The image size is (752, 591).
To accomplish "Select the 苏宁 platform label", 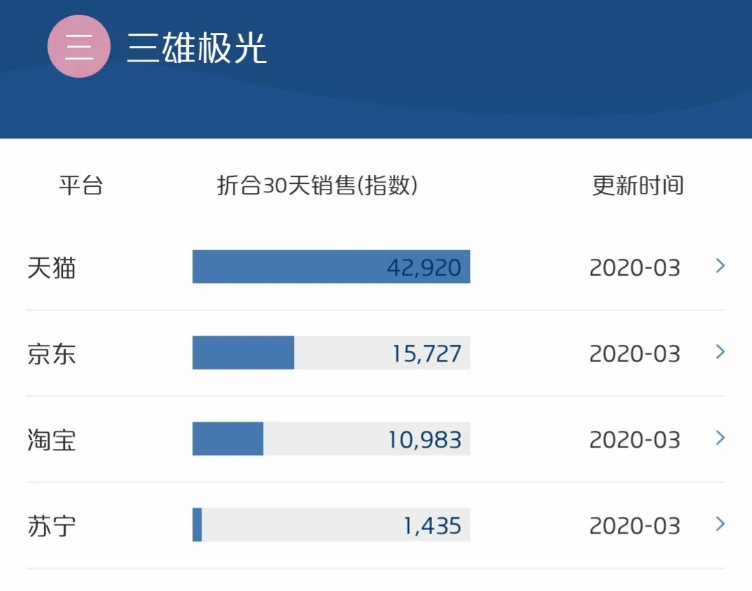I will pyautogui.click(x=52, y=526).
